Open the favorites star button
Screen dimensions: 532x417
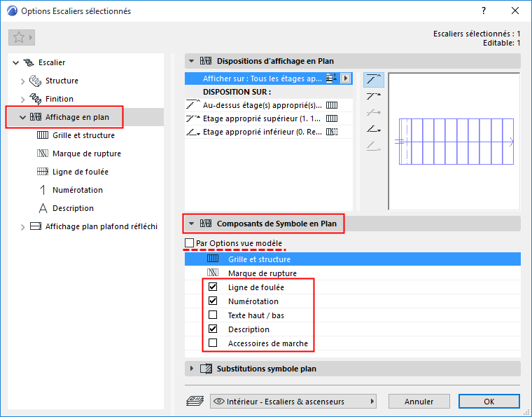click(x=22, y=37)
